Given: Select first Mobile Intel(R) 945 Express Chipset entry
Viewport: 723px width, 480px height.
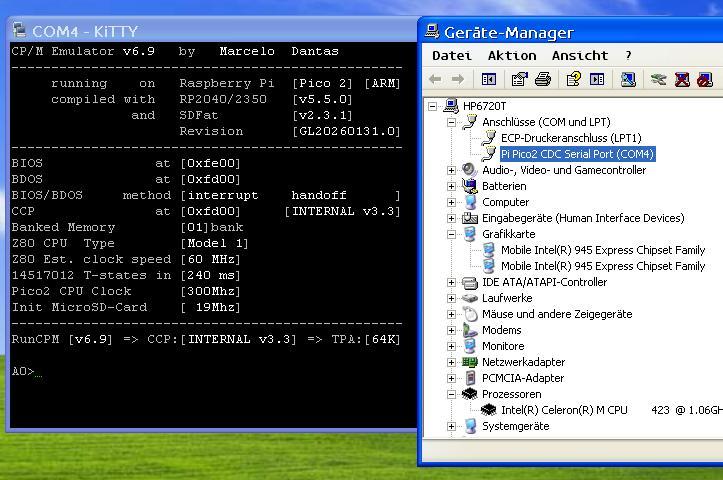Looking at the screenshot, I should tap(603, 250).
